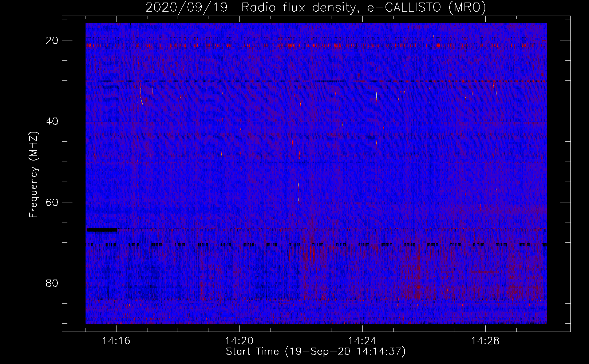Click the time tick label "14:20"

tap(240, 341)
